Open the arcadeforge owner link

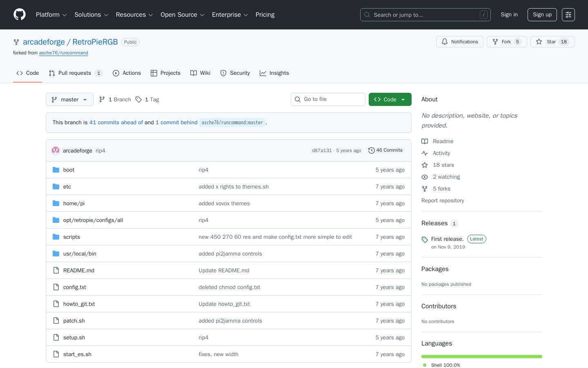pos(44,42)
